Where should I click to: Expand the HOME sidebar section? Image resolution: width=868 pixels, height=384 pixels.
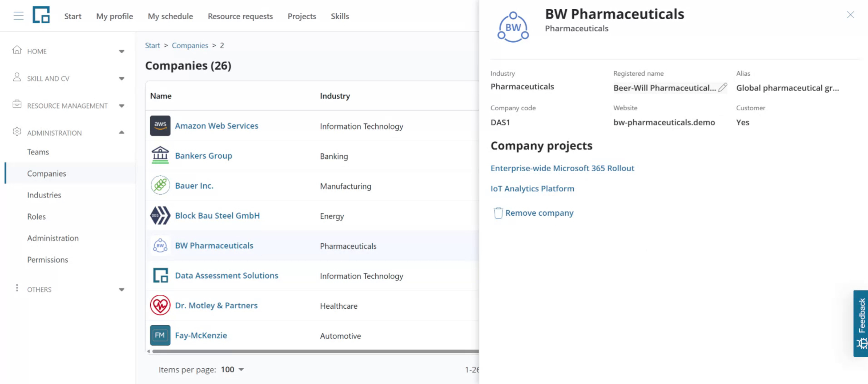122,51
